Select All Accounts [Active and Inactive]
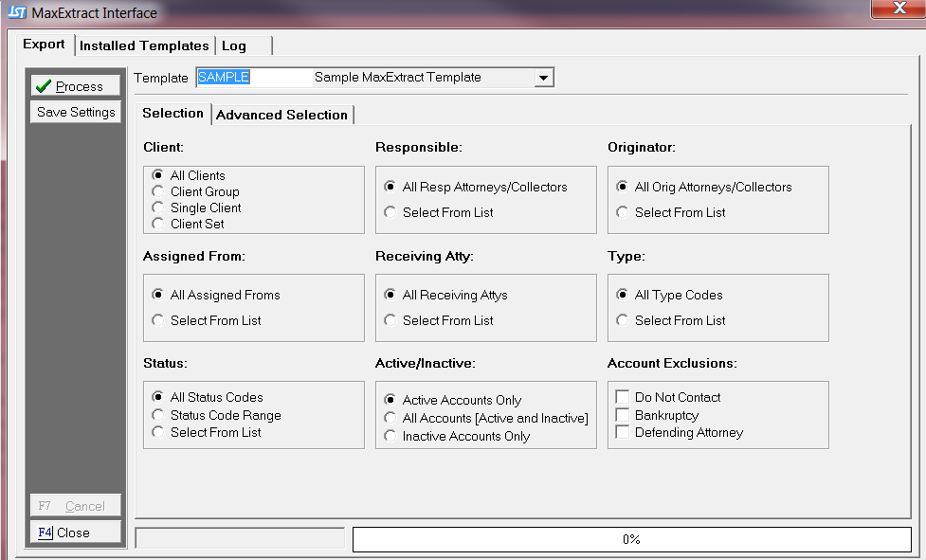Image resolution: width=926 pixels, height=560 pixels. click(x=390, y=418)
